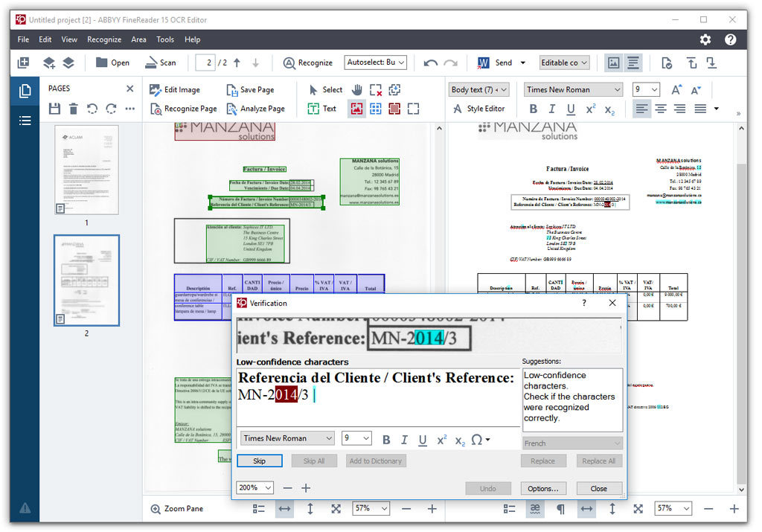Screen dimensions: 762x532
Task: Switch to the list view sidebar icon
Action: click(x=25, y=121)
